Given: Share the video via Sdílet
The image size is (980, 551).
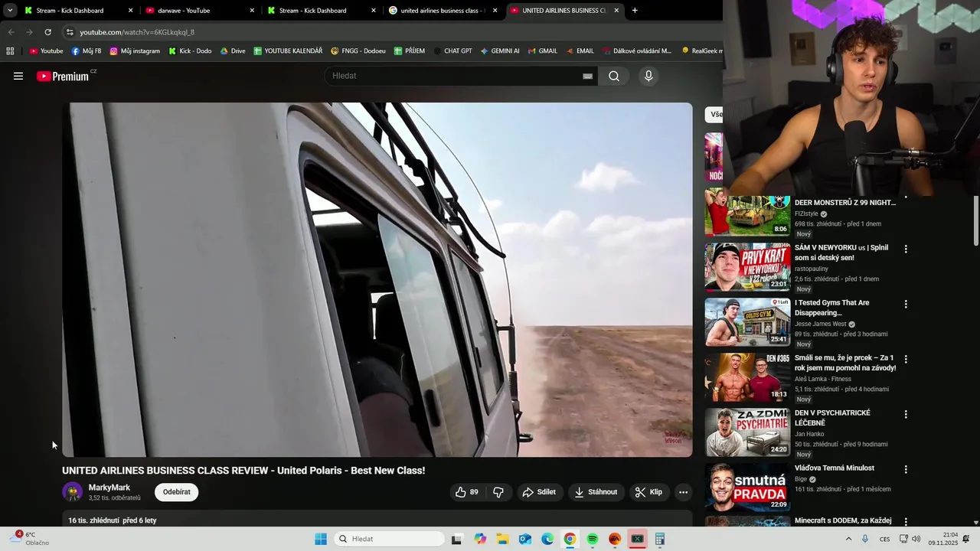Looking at the screenshot, I should click(539, 492).
